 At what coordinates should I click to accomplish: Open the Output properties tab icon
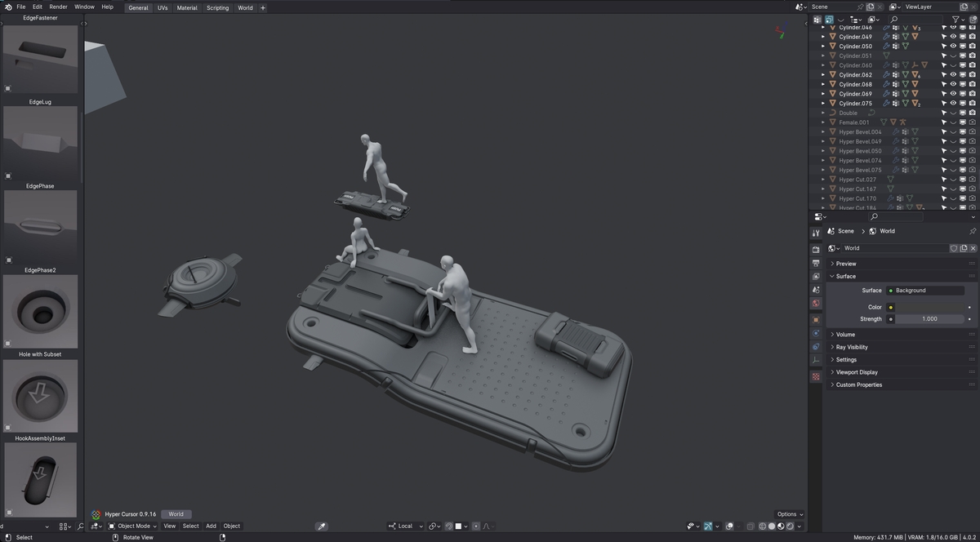pyautogui.click(x=816, y=263)
